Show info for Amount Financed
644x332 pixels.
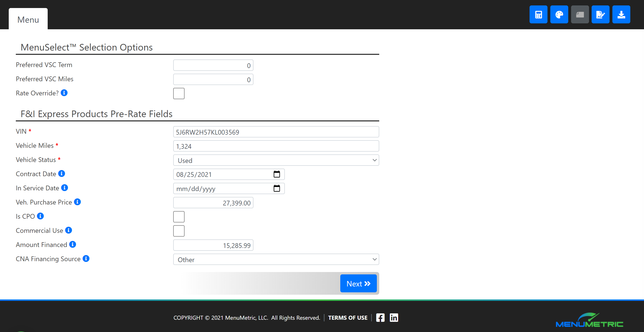[x=72, y=244]
